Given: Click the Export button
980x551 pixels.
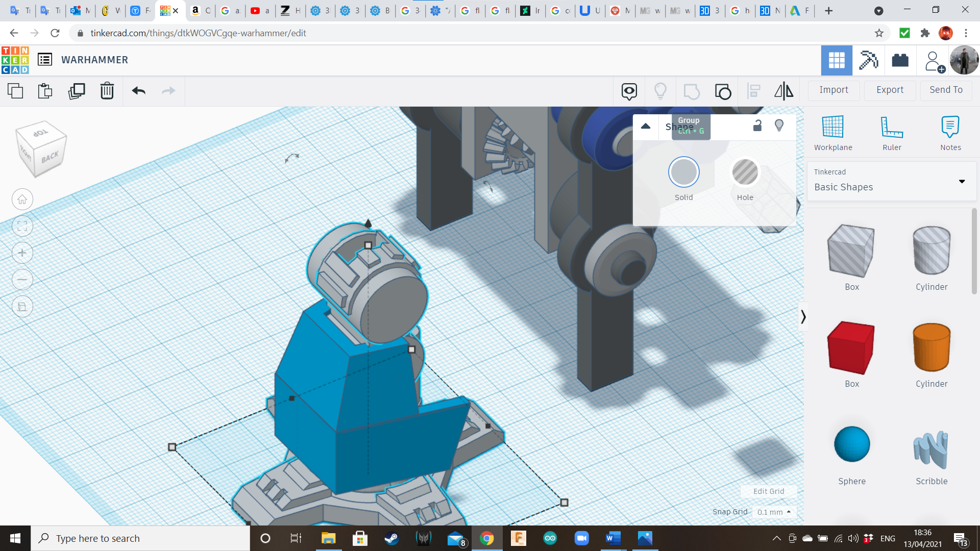Looking at the screenshot, I should pos(890,90).
